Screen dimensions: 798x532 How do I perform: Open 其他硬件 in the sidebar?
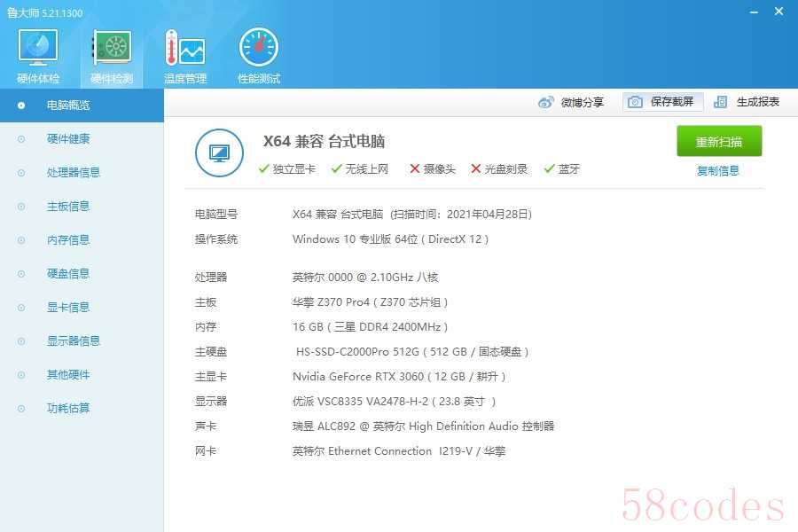[x=68, y=375]
